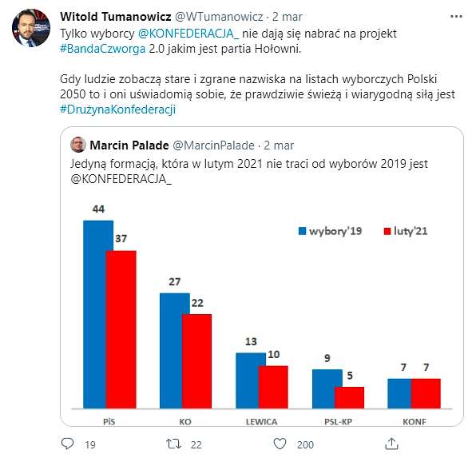Viewport: 476px width, 454px height.
Task: Click the Witold Tumanowicz display name
Action: [x=116, y=17]
